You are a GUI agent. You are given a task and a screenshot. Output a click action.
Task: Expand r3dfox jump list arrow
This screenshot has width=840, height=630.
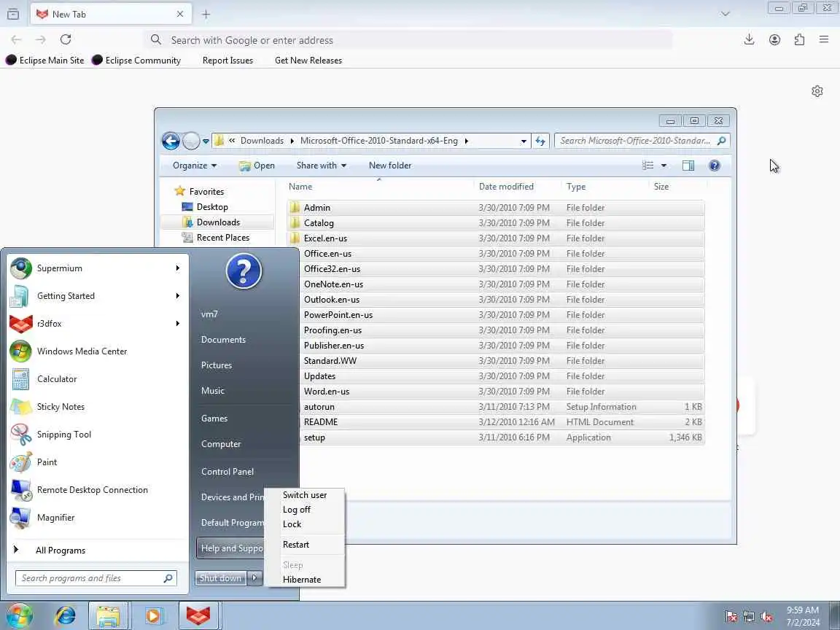[177, 323]
